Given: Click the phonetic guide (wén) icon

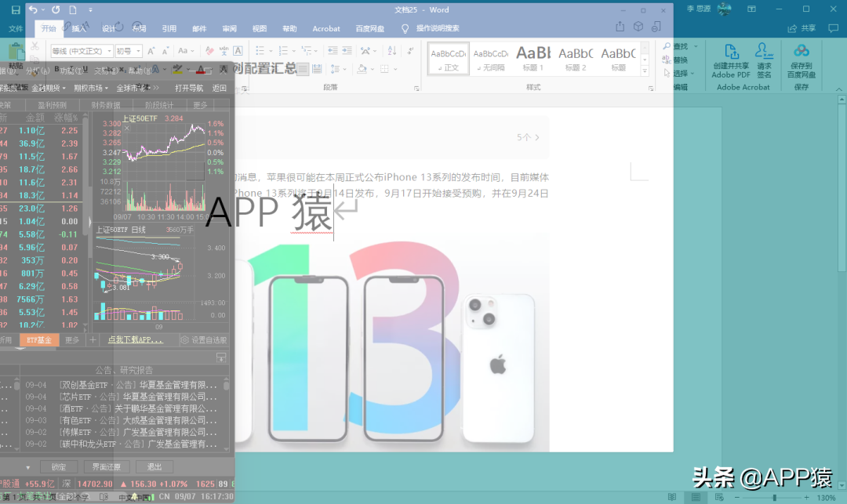Looking at the screenshot, I should [x=224, y=51].
